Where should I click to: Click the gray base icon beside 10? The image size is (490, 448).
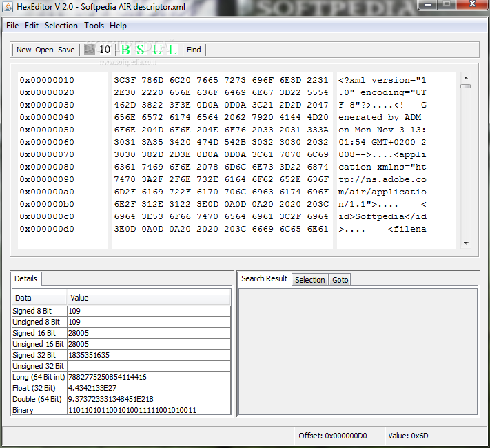[90, 50]
